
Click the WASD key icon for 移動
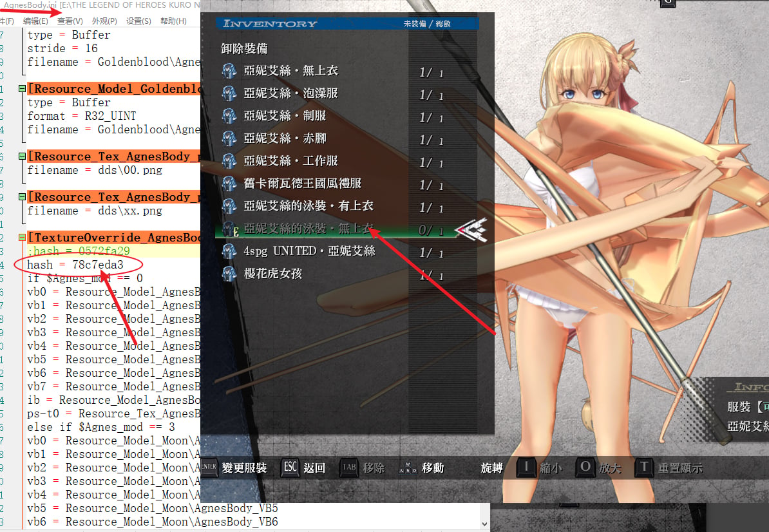tap(408, 468)
